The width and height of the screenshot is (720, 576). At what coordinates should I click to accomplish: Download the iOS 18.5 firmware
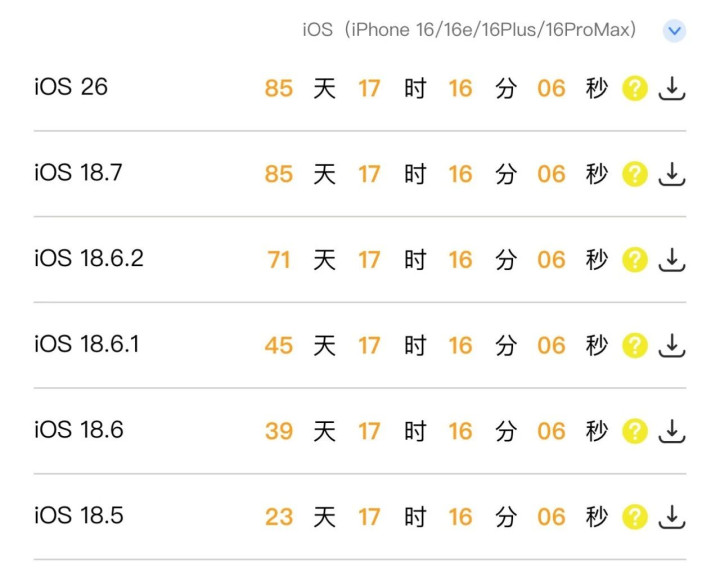point(672,517)
